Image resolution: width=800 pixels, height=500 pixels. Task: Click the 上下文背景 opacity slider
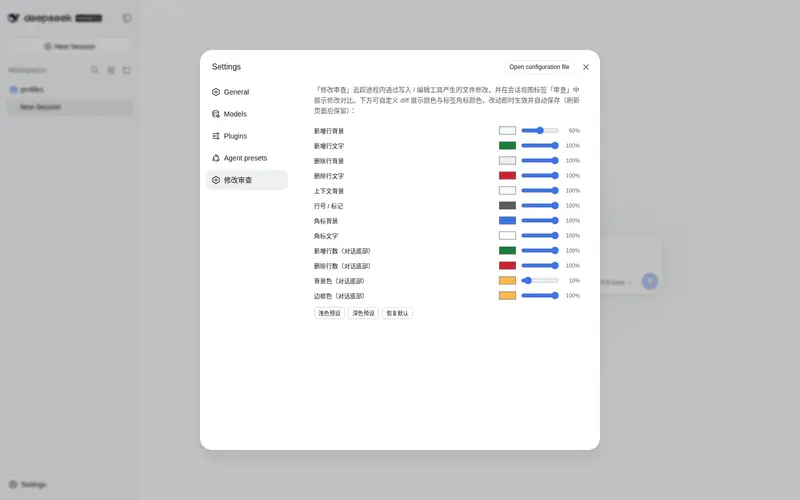coord(540,190)
